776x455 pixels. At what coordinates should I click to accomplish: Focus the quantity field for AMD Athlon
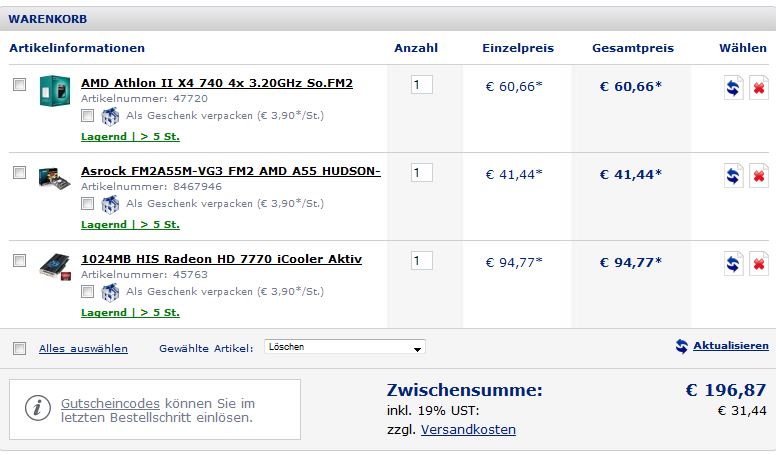coord(422,85)
